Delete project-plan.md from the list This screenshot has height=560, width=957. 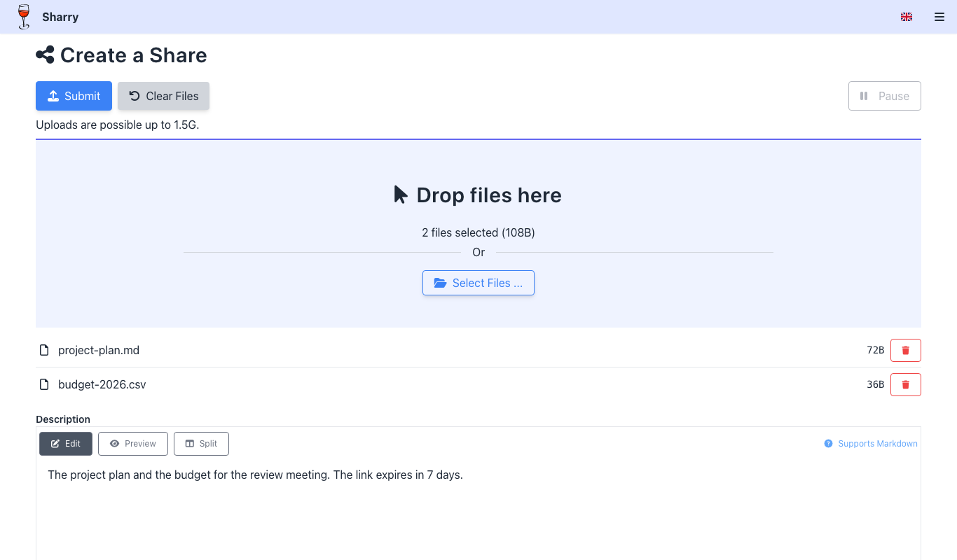point(905,350)
